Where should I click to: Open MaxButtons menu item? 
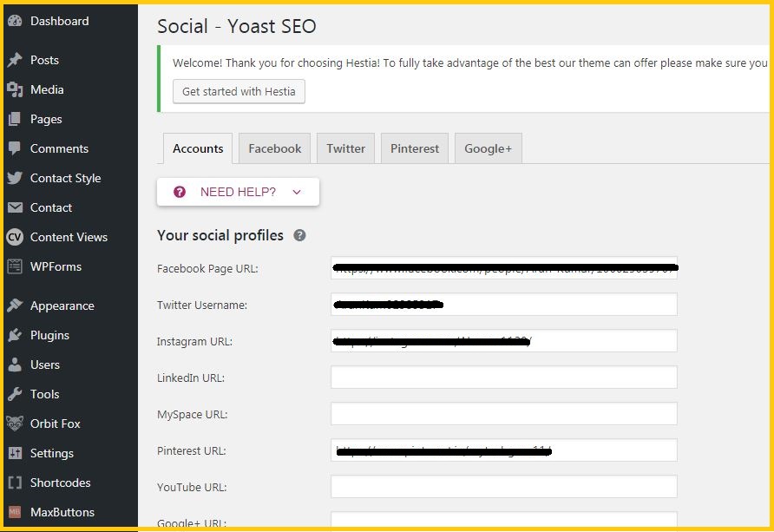click(x=70, y=512)
